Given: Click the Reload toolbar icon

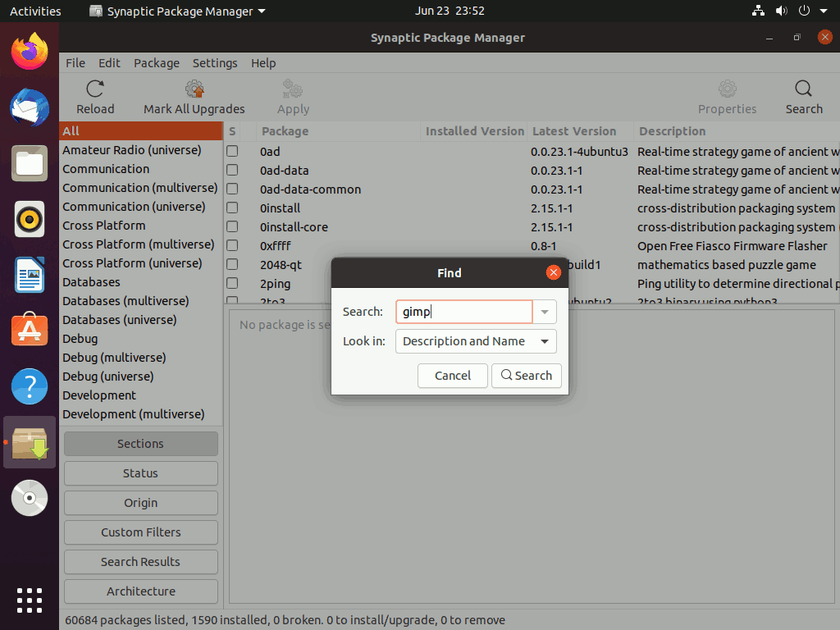Looking at the screenshot, I should [95, 89].
